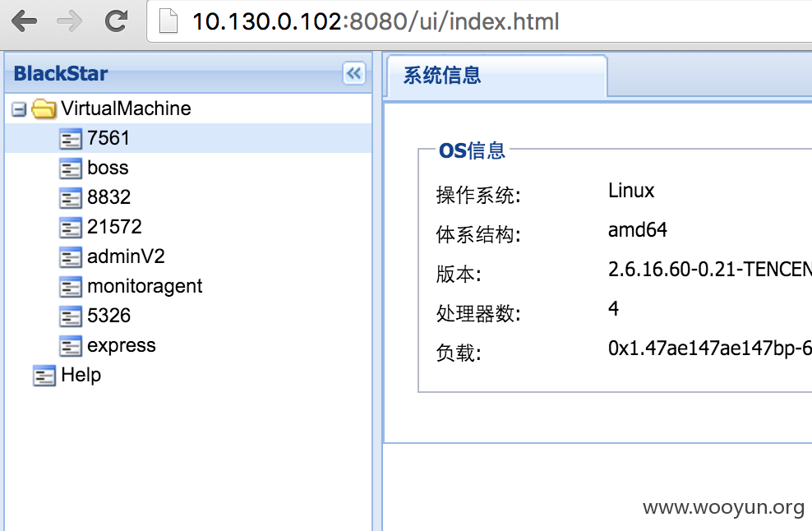Open the Help item
This screenshot has width=812, height=531.
point(81,375)
